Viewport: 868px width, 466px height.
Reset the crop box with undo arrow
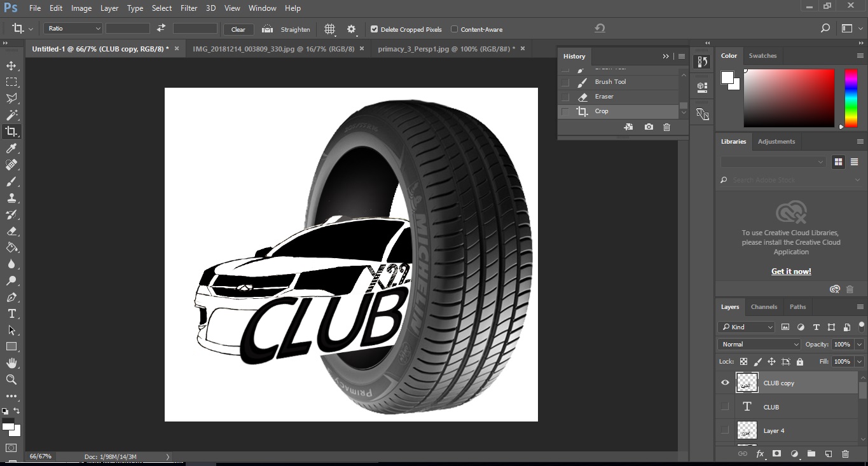click(x=600, y=28)
